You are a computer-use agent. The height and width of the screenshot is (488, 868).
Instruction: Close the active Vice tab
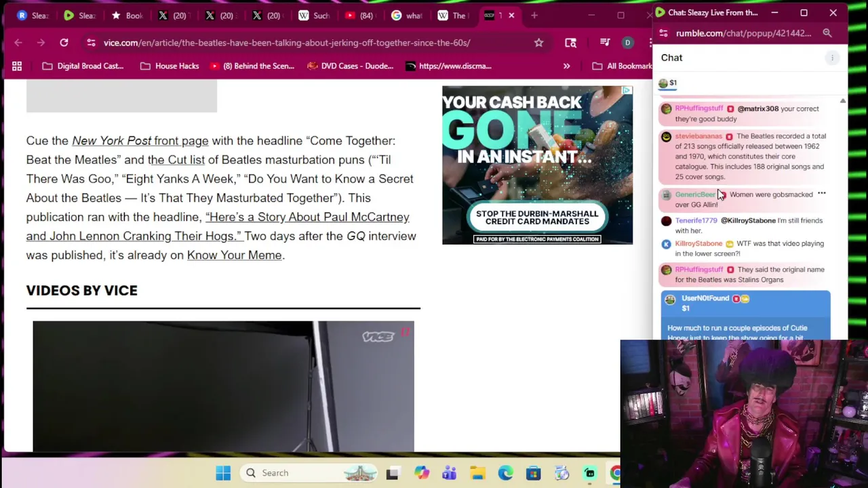click(511, 15)
